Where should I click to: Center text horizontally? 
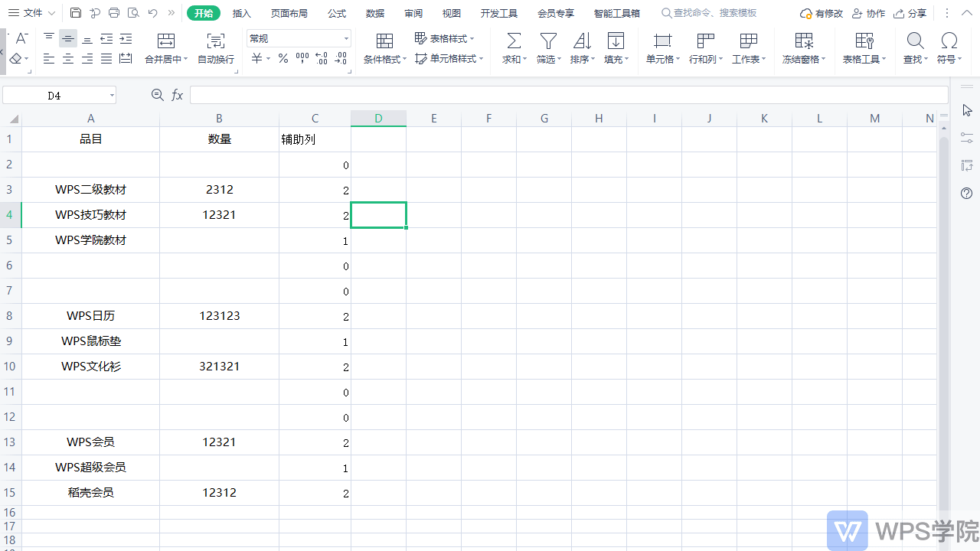tap(68, 59)
